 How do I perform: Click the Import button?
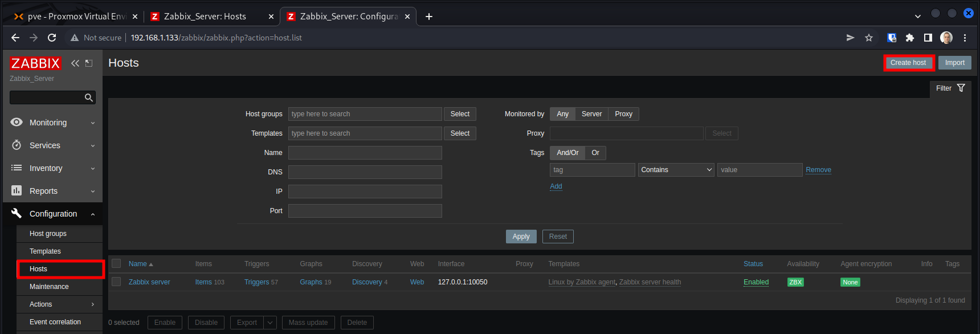tap(955, 63)
